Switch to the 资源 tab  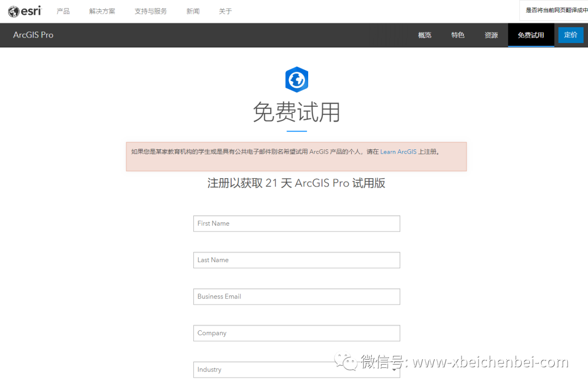pyautogui.click(x=491, y=35)
